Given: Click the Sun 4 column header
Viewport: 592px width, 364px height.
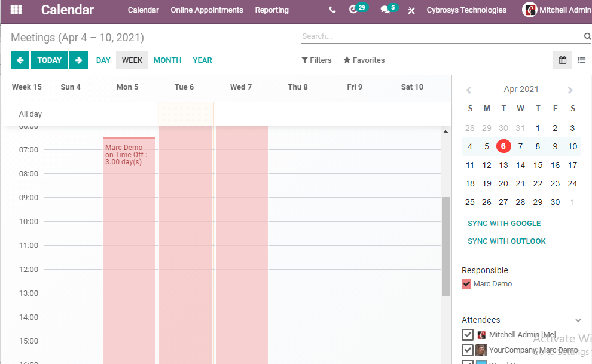Looking at the screenshot, I should 70,87.
